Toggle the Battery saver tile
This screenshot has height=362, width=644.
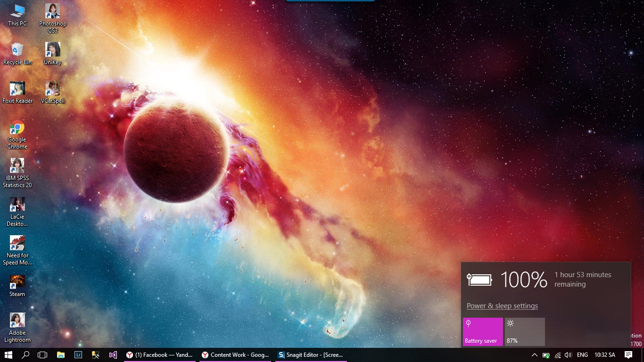click(x=483, y=332)
